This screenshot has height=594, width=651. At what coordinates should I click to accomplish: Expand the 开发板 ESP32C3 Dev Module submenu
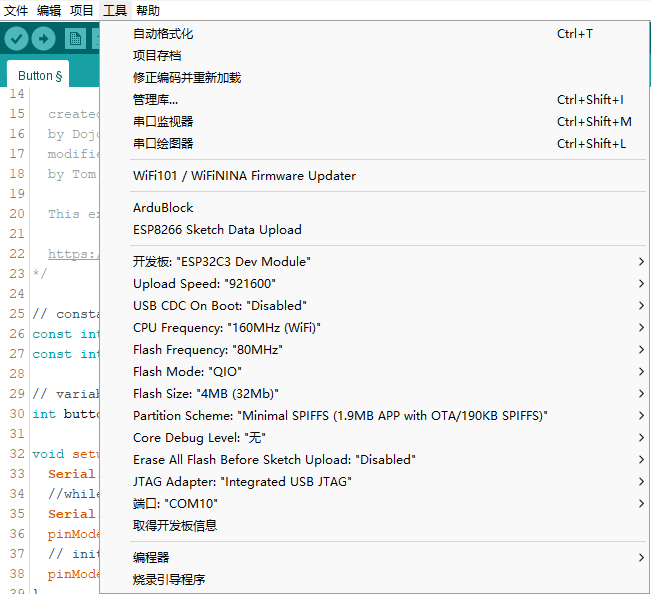point(222,262)
